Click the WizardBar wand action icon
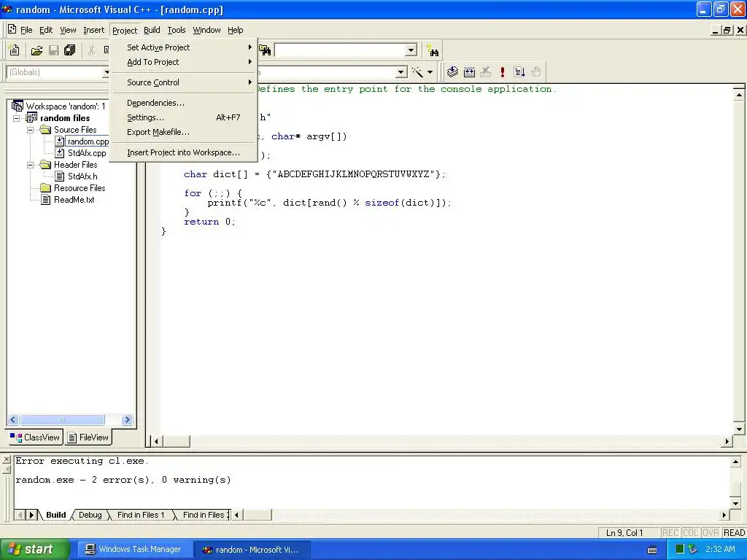The image size is (747, 560). click(x=418, y=72)
